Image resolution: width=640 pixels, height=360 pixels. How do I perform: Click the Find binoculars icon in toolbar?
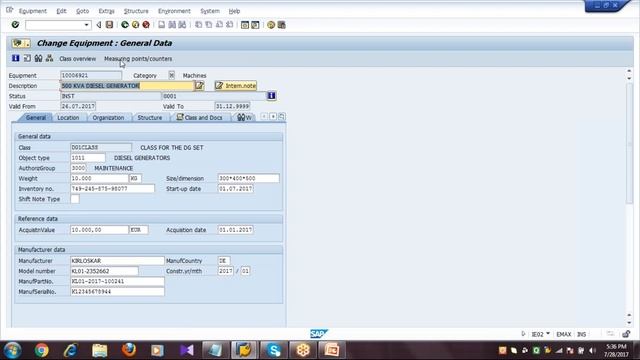(172, 25)
